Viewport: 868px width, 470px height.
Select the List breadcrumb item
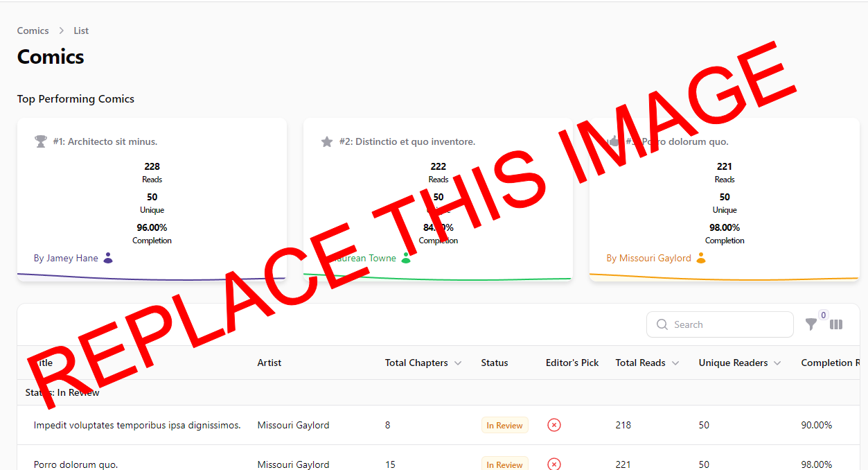tap(81, 31)
